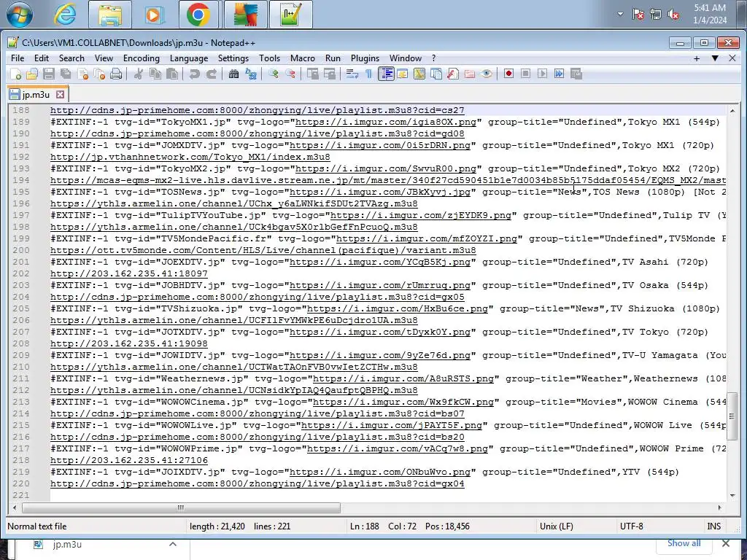Viewport: 747px width, 560px height.
Task: Open Find with the binoculars icon
Action: 233,74
